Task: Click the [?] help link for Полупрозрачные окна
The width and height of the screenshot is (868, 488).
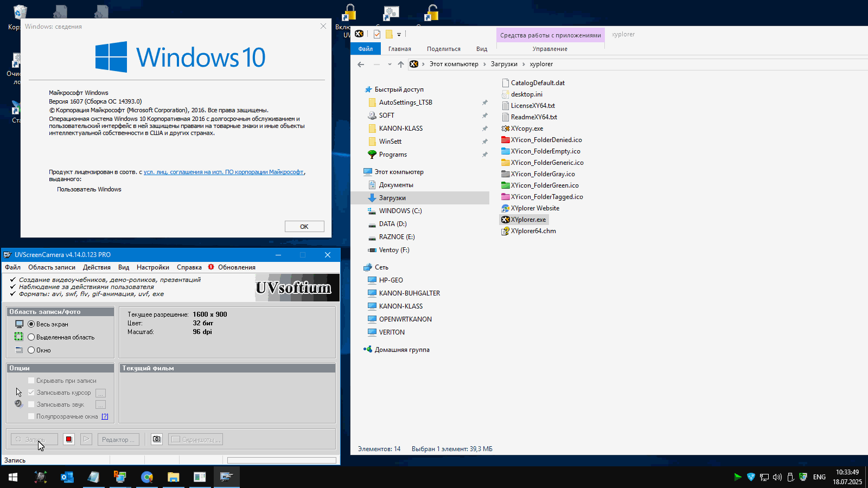Action: (x=105, y=416)
